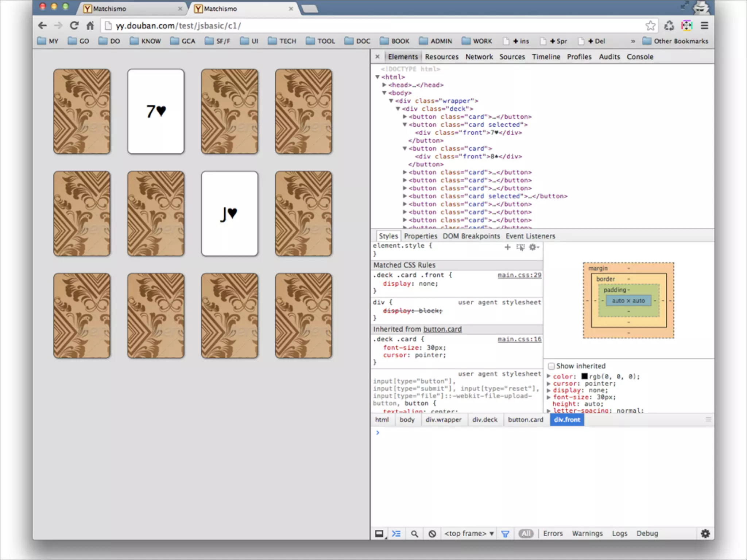Filter console by Logs

coord(620,534)
